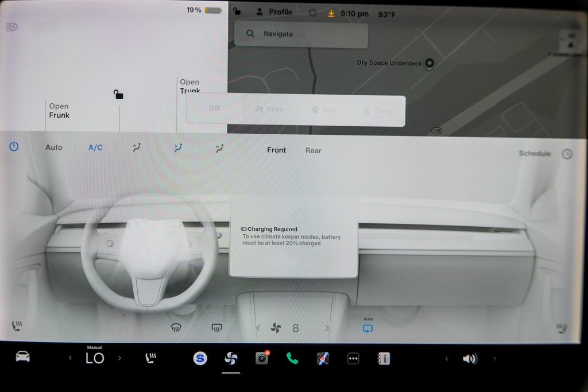
Task: Switch to Front climate tab
Action: [276, 150]
